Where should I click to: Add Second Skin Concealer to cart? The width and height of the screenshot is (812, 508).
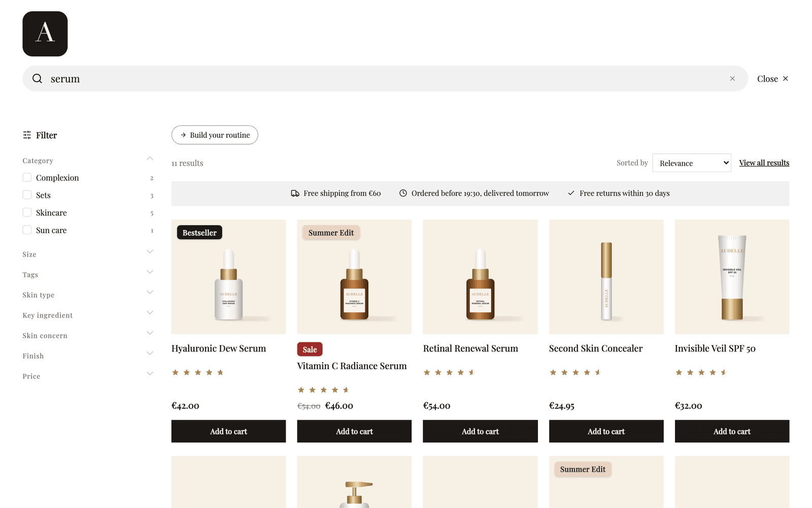coord(606,431)
